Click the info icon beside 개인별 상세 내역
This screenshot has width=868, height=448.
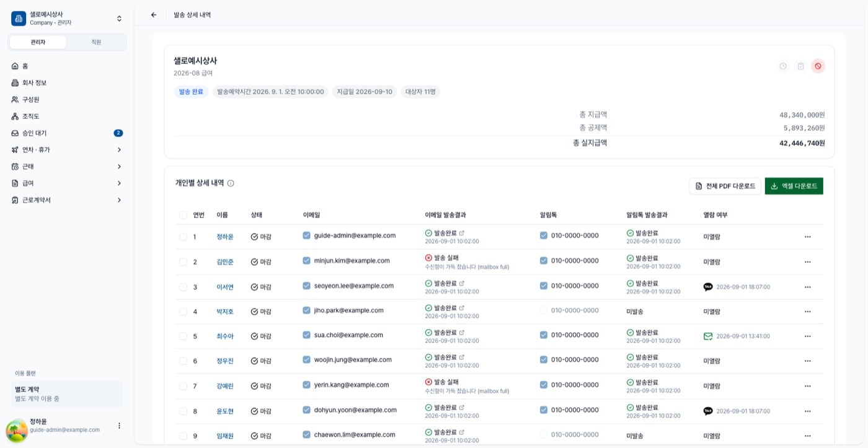231,183
